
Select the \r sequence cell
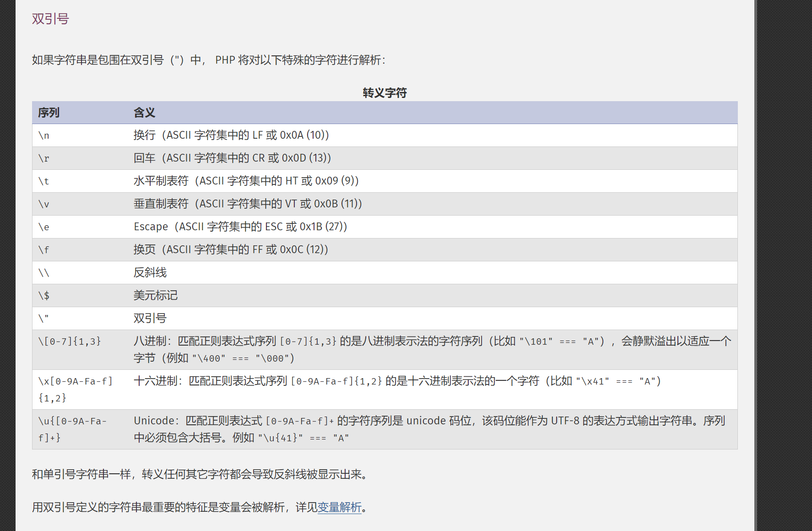coord(44,158)
